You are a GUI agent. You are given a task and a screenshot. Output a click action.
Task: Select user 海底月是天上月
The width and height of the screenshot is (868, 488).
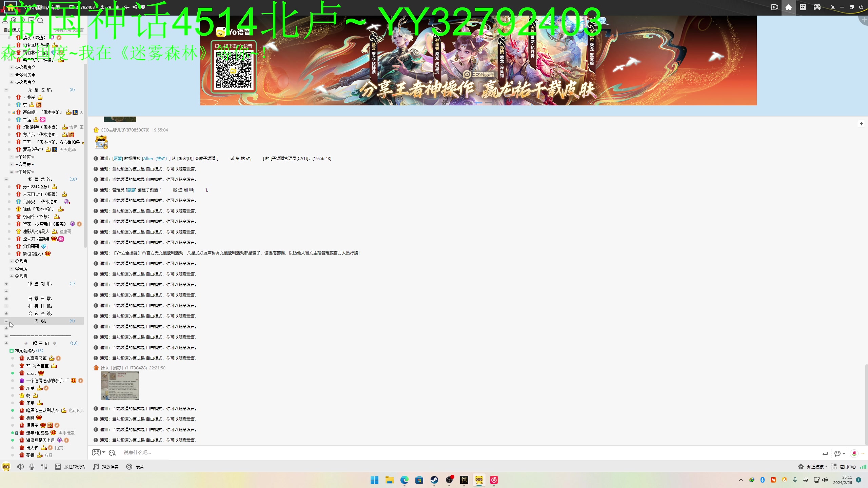click(40, 440)
